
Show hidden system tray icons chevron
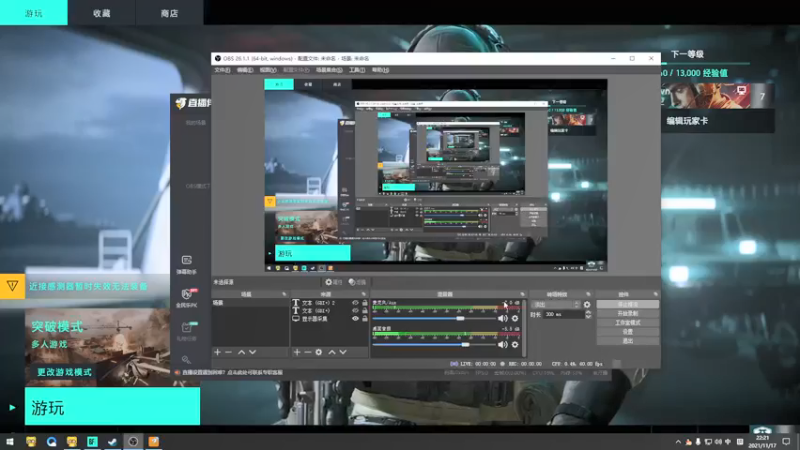(678, 442)
